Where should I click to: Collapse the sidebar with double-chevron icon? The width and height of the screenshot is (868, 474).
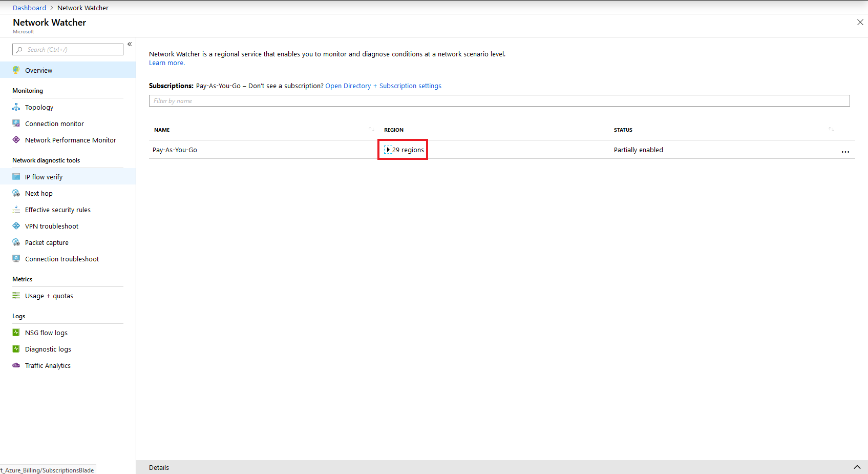130,44
